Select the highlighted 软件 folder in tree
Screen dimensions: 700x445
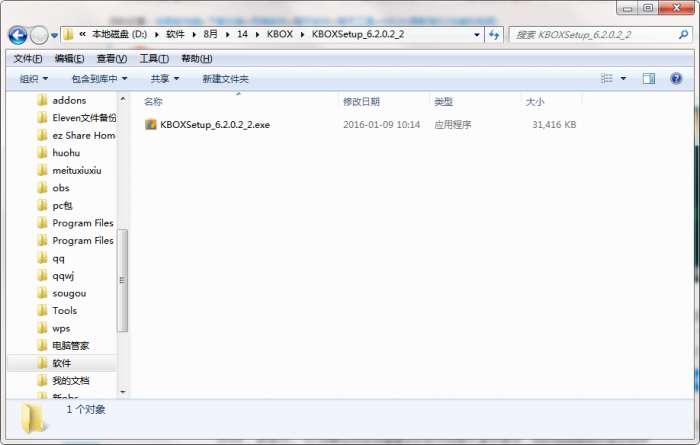[x=62, y=363]
